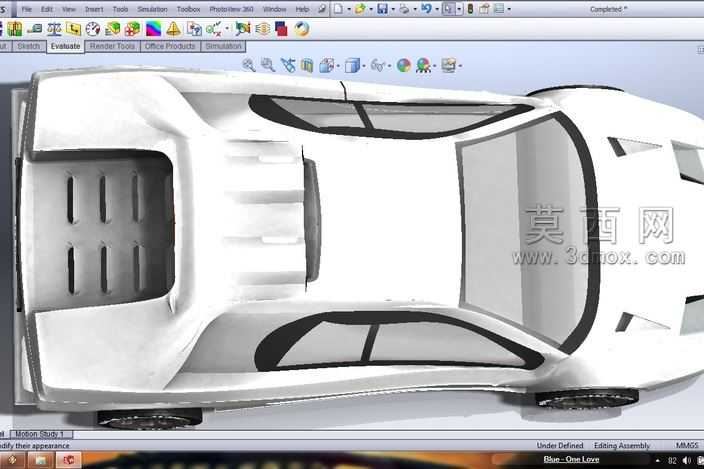Open Edit Appearance color ball icon

click(404, 66)
